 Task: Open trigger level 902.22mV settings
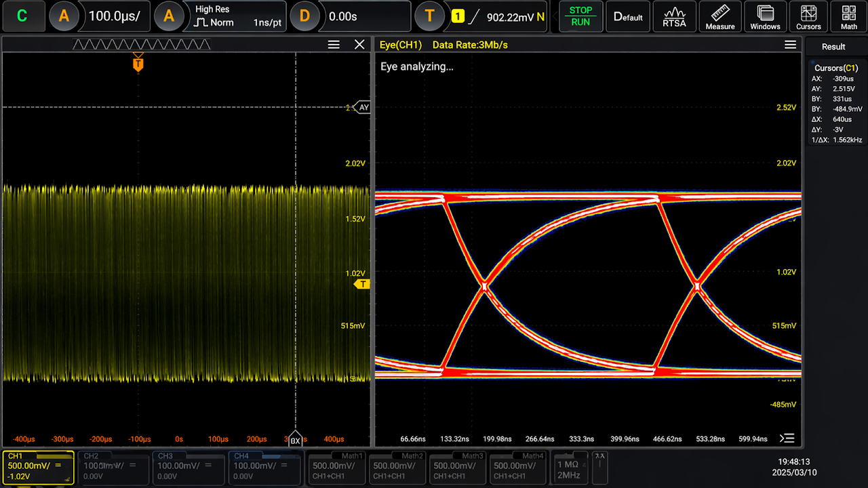point(515,17)
